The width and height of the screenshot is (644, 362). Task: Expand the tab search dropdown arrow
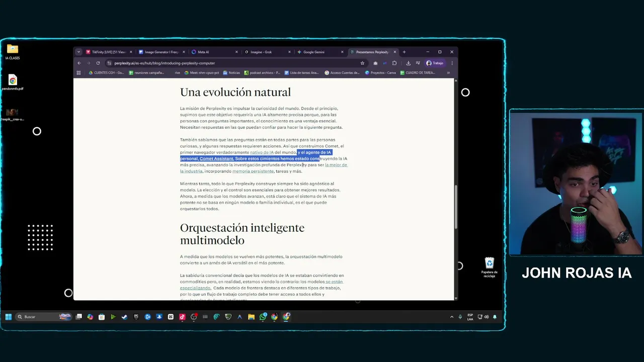click(78, 52)
